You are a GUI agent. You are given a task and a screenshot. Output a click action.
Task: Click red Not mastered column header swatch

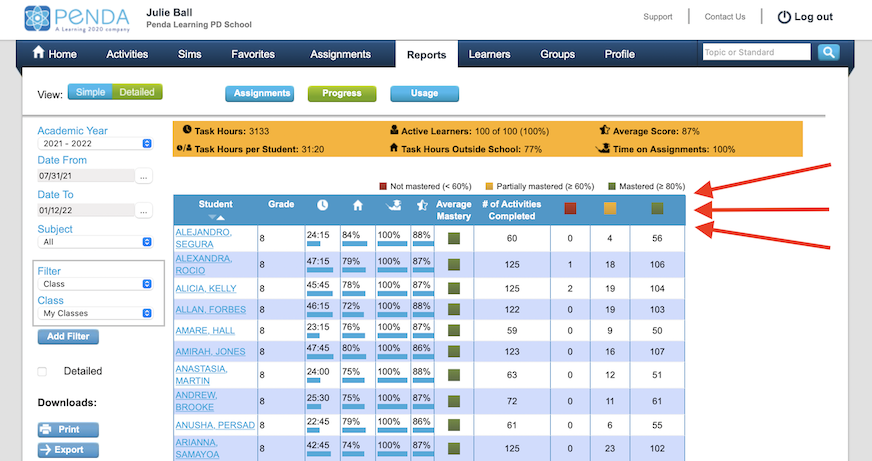pyautogui.click(x=570, y=209)
